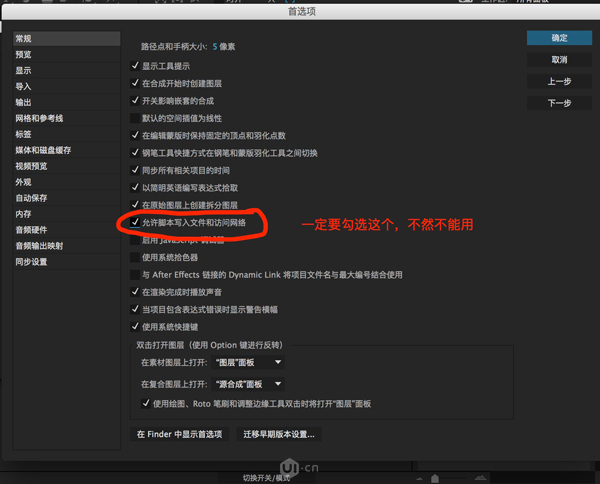The width and height of the screenshot is (600, 484).
Task: Go to previous page with 上一步
Action: tap(558, 82)
